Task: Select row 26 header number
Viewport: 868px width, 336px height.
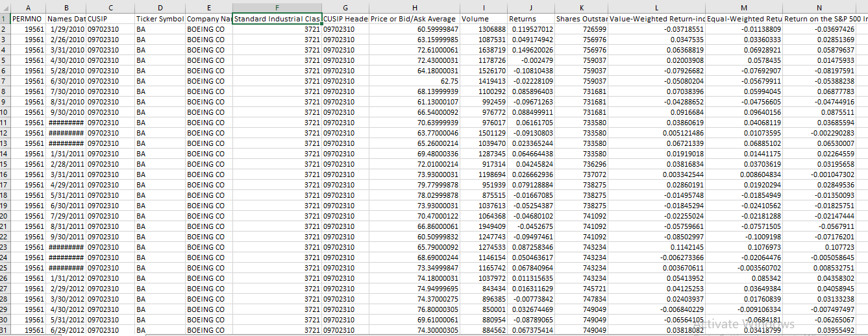Action: pyautogui.click(x=5, y=278)
